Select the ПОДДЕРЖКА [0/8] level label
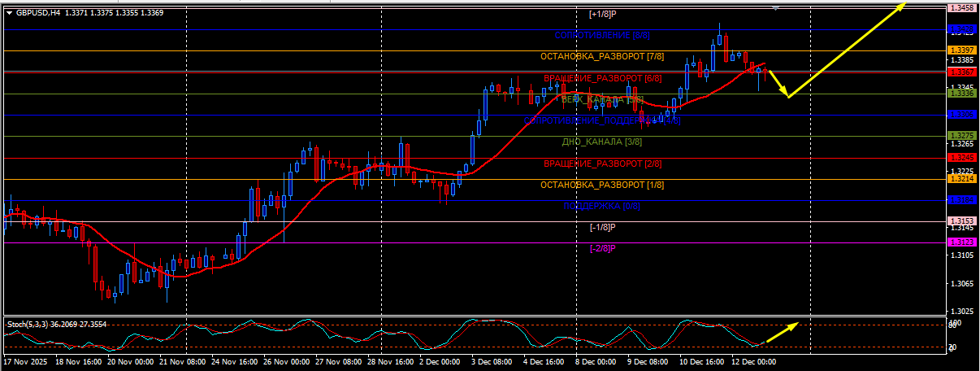980x371 pixels. coord(602,207)
